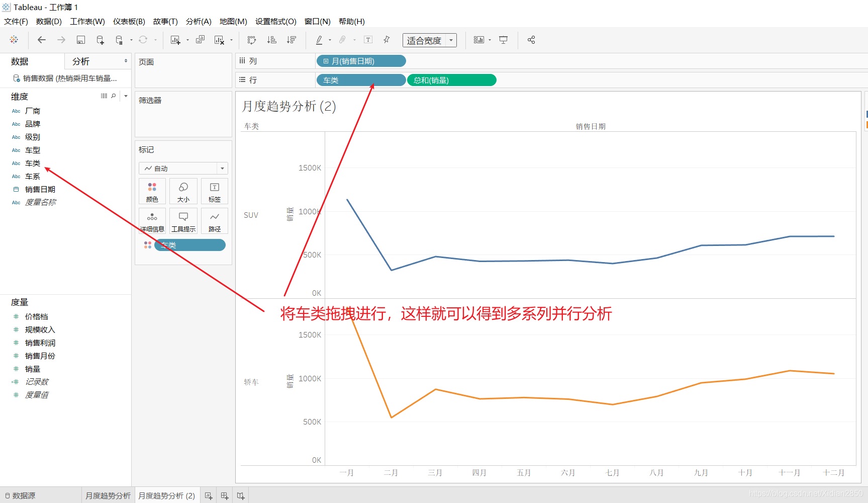Open the new worksheet dropdown arrow
The image size is (868, 503).
[x=187, y=40]
